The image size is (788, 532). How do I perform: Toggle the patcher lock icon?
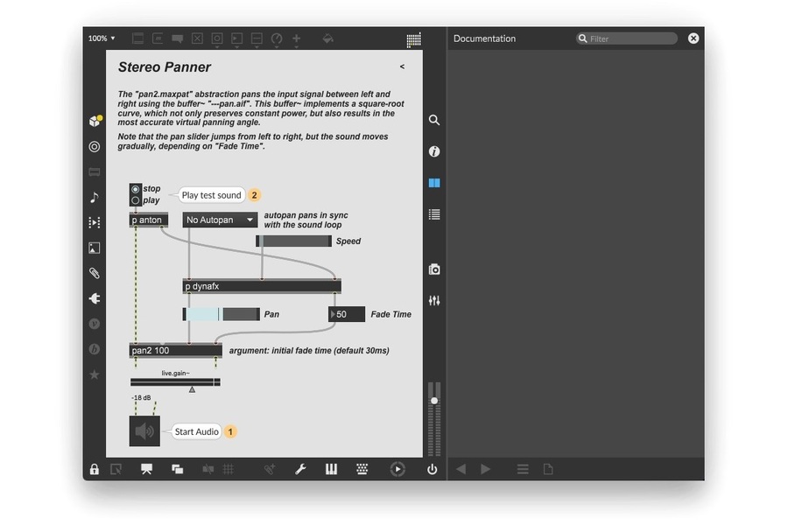coord(94,469)
